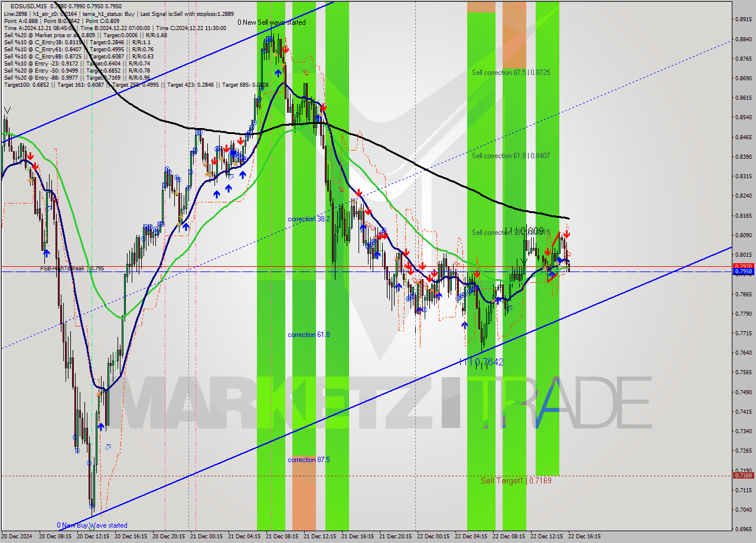756x543 pixels.
Task: Click the blue 0.7950 price tag
Action: [x=743, y=272]
